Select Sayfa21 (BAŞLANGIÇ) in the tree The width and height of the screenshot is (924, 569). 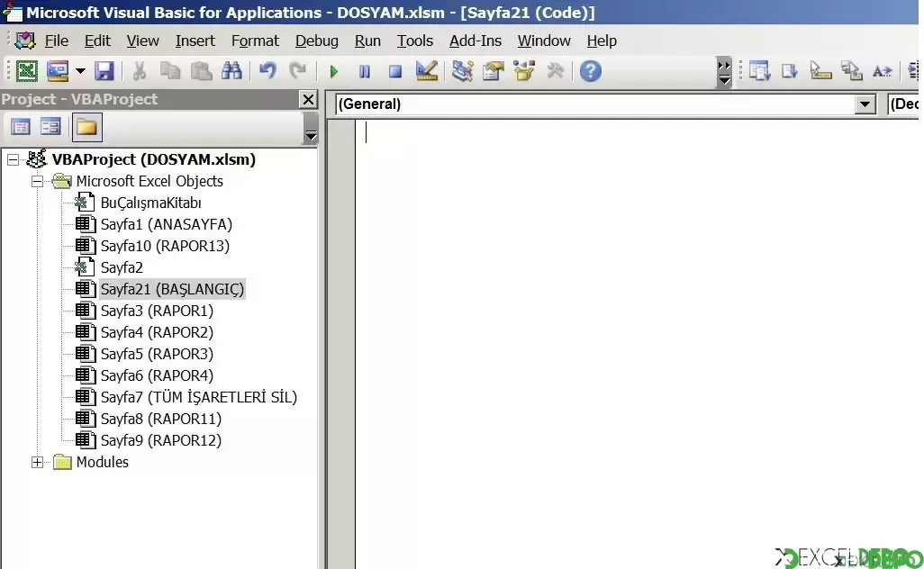click(x=172, y=289)
